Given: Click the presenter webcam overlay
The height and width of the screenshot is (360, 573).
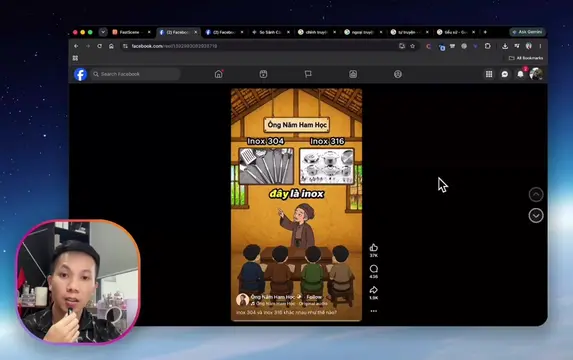Looking at the screenshot, I should click(78, 282).
